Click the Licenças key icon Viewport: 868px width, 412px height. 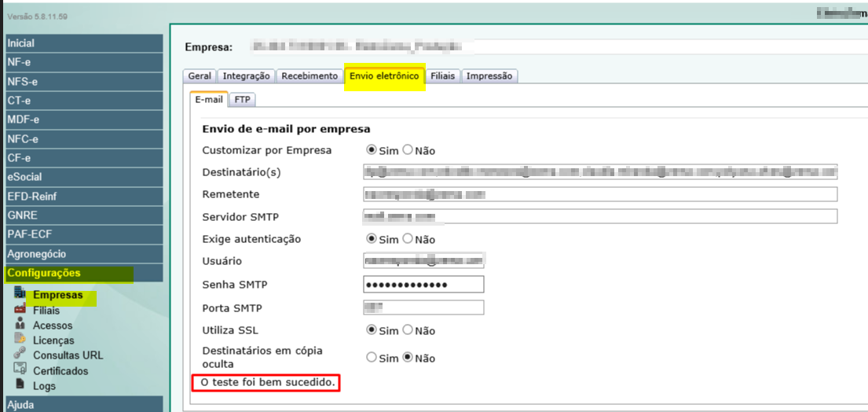click(x=20, y=339)
